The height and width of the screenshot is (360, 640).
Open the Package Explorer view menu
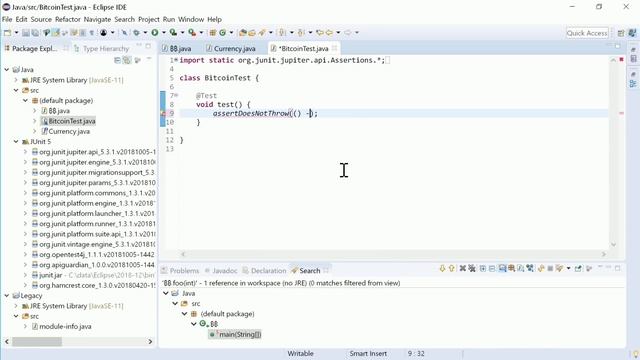pos(138,60)
